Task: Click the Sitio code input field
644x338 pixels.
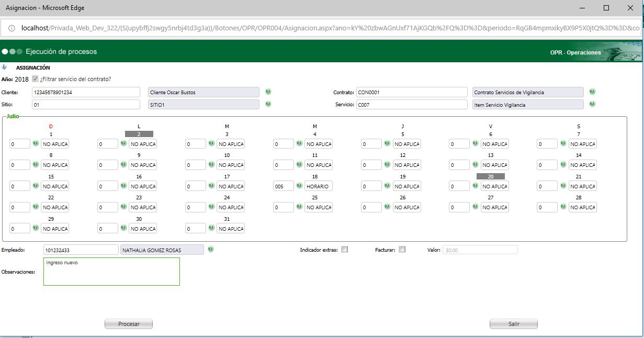Action: click(x=86, y=104)
